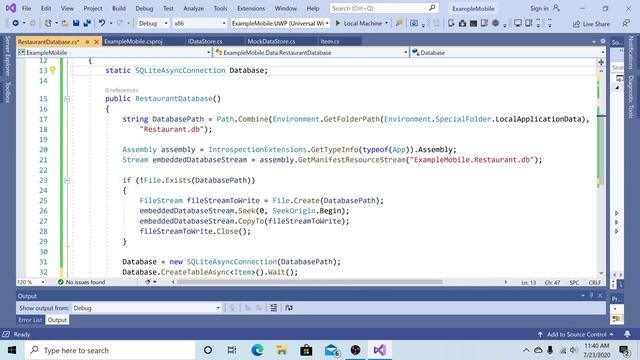This screenshot has height=360, width=640.
Task: Open File Explorer from the taskbar
Action: pyautogui.click(x=282, y=350)
